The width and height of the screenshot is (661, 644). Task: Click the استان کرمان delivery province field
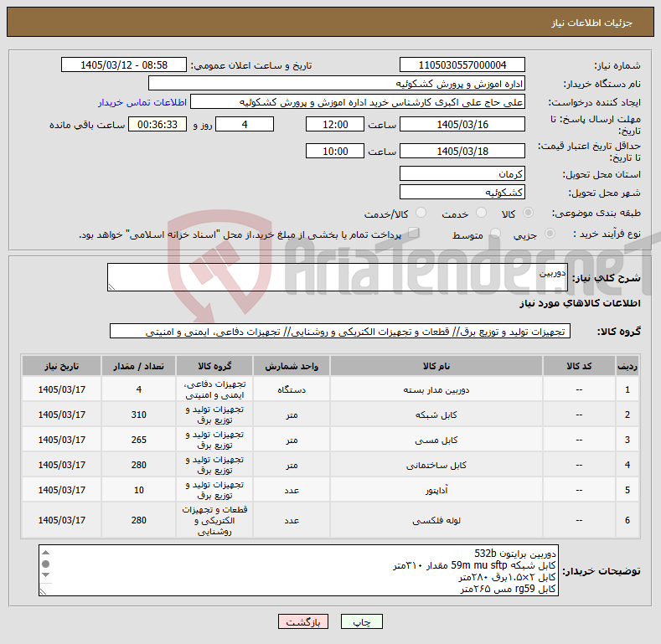tap(462, 173)
